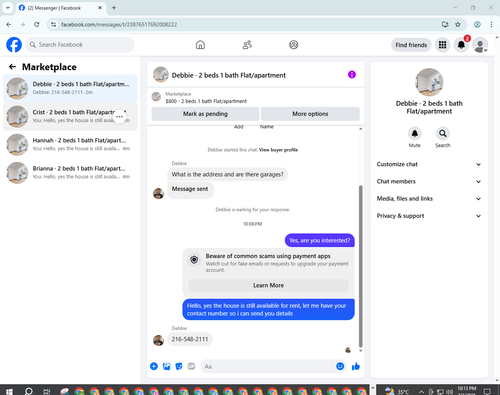Click the Find friends button

[x=411, y=45]
